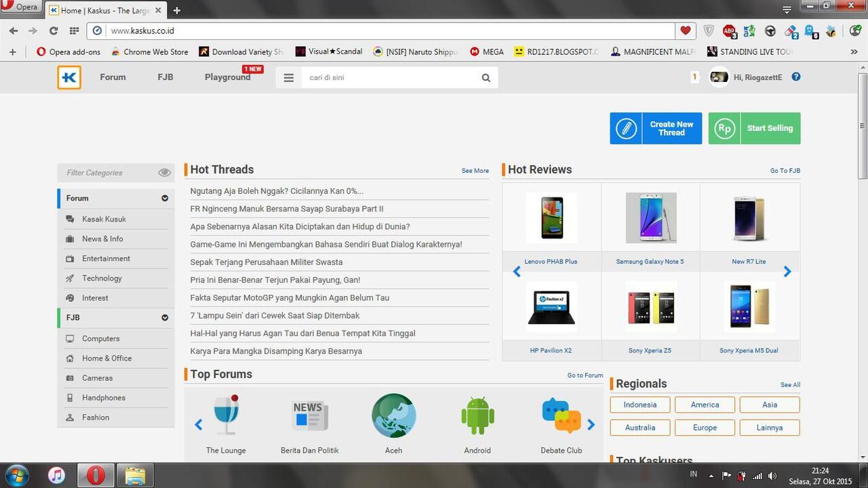Viewport: 868px width, 488px height.
Task: Click the Windows Start button
Action: point(16,475)
